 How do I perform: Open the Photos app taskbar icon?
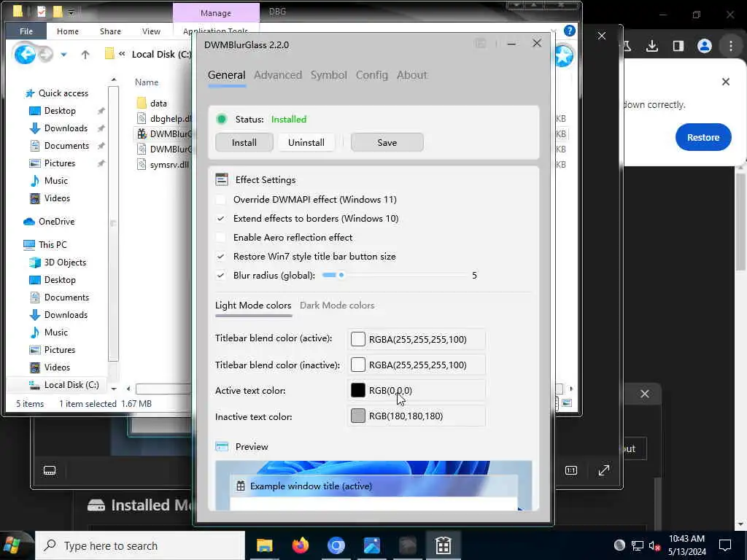click(x=371, y=545)
